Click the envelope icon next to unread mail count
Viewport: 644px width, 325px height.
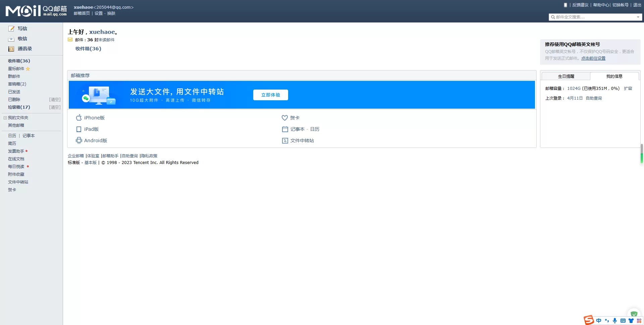pyautogui.click(x=70, y=40)
